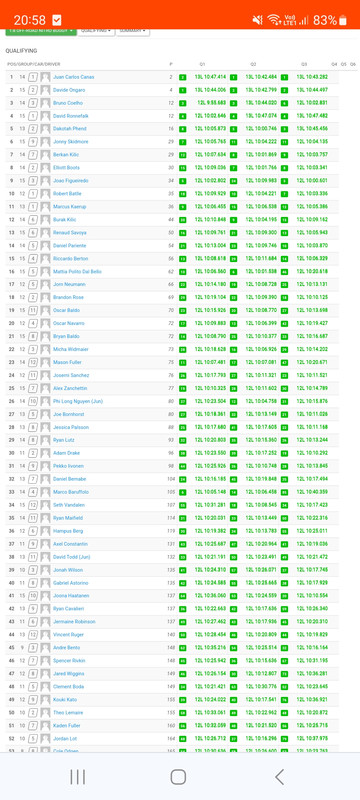The width and height of the screenshot is (360, 800).
Task: Open the Summary dropdown button
Action: pyautogui.click(x=133, y=32)
